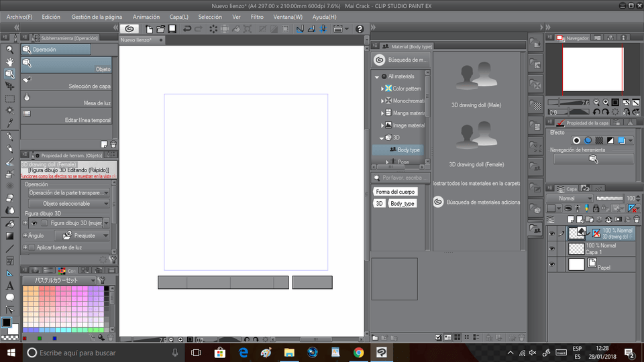The width and height of the screenshot is (644, 362).
Task: Collapse the 3D material folder
Action: [382, 138]
